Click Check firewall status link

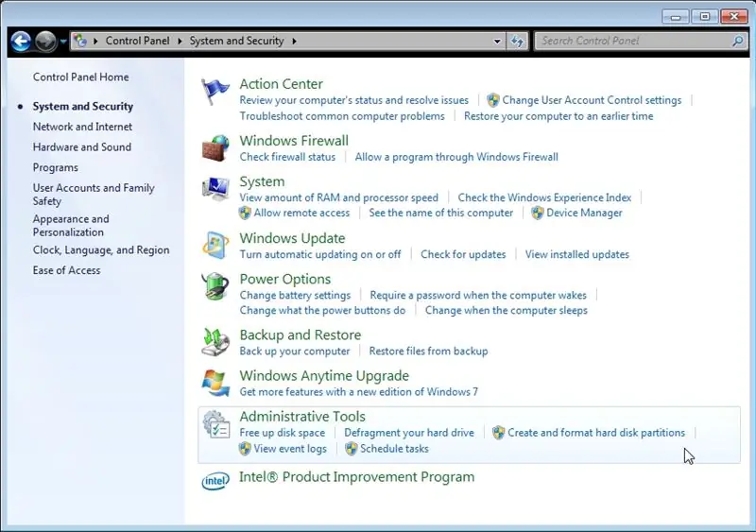(287, 157)
